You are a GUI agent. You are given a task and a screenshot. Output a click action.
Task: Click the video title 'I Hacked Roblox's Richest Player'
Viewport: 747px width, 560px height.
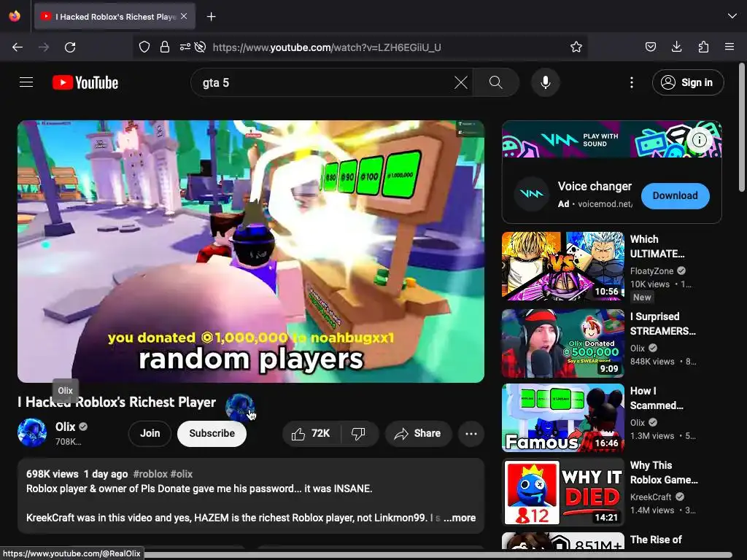117,402
